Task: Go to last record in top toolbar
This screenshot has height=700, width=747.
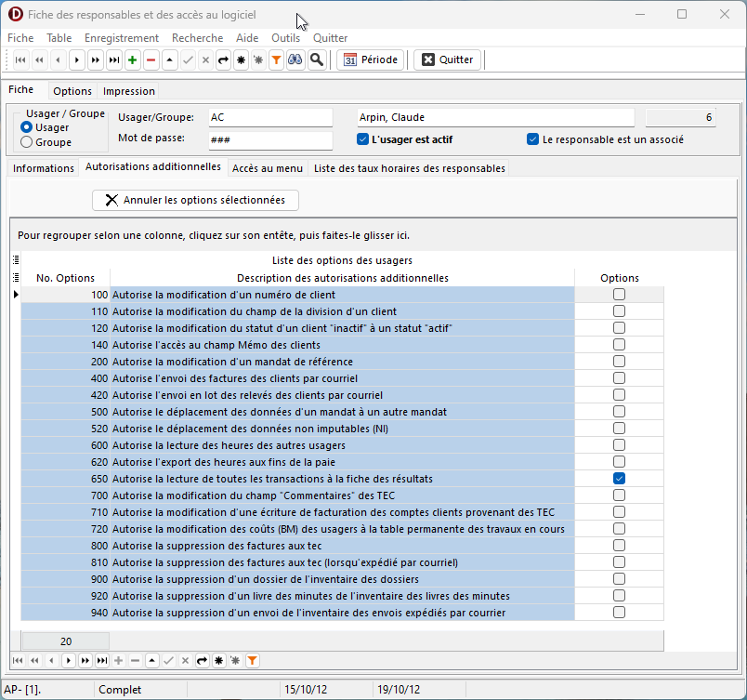Action: [113, 59]
